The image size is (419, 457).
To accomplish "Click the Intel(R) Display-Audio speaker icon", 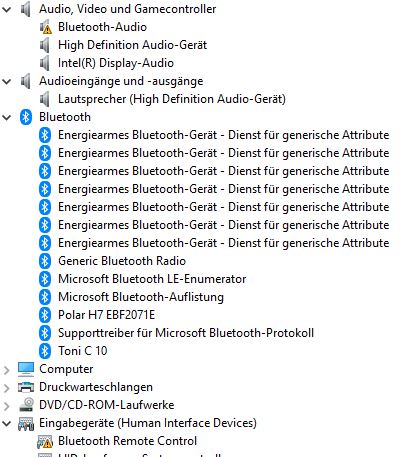I will 45,63.
